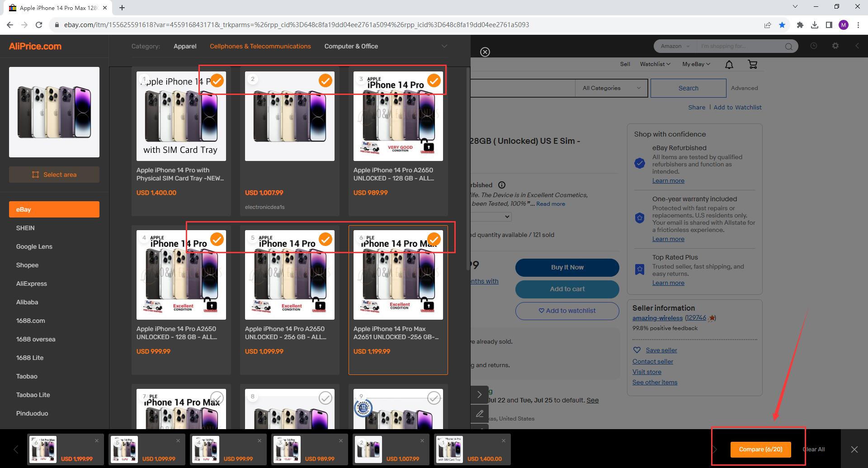
Task: Open eBay notifications bell
Action: tap(729, 65)
